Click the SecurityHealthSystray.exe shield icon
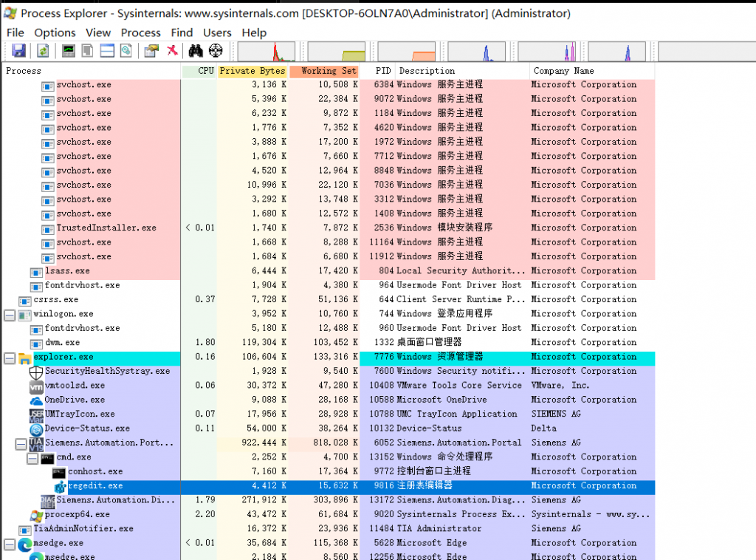This screenshot has height=560, width=756. coord(36,372)
